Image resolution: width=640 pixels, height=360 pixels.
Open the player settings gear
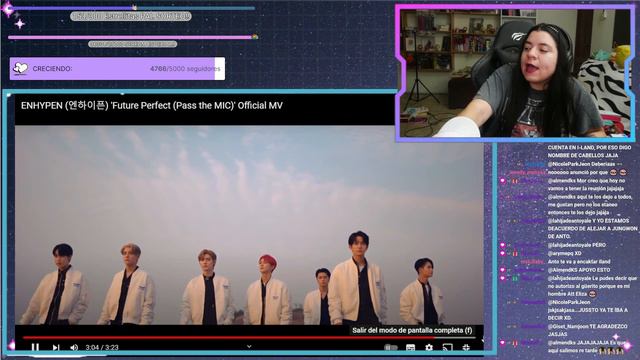pos(429,347)
